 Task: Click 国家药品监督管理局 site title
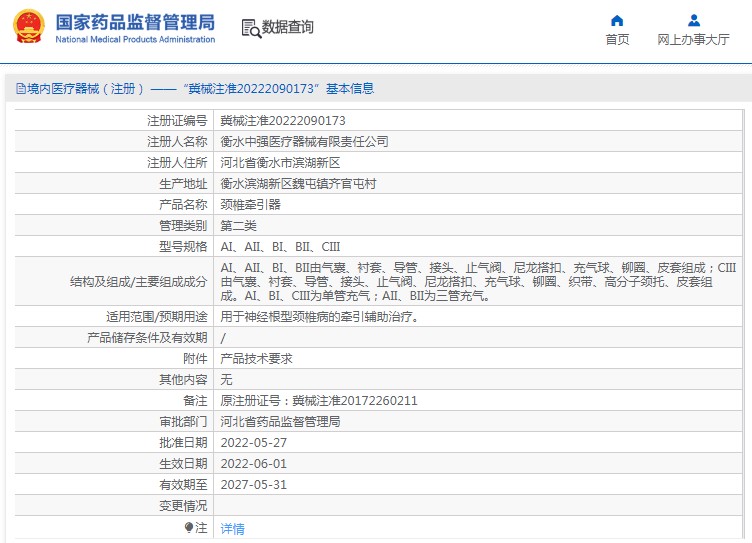click(x=135, y=22)
